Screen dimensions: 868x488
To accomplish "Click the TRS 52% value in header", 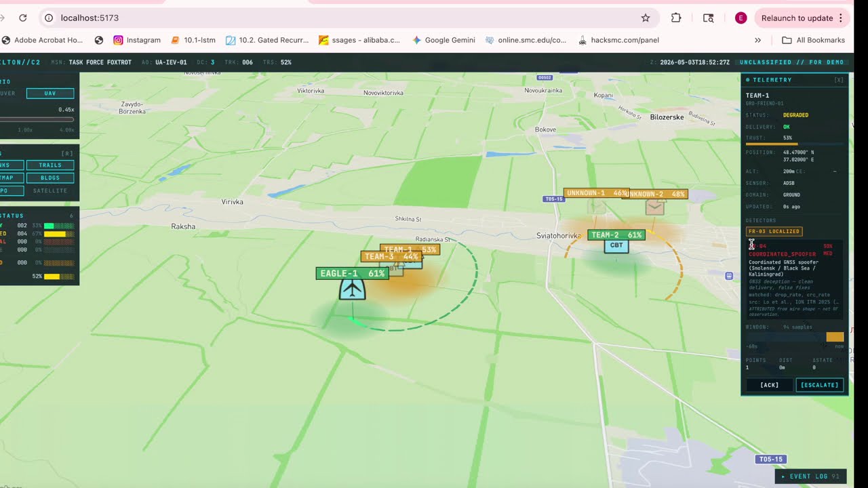I will point(286,62).
